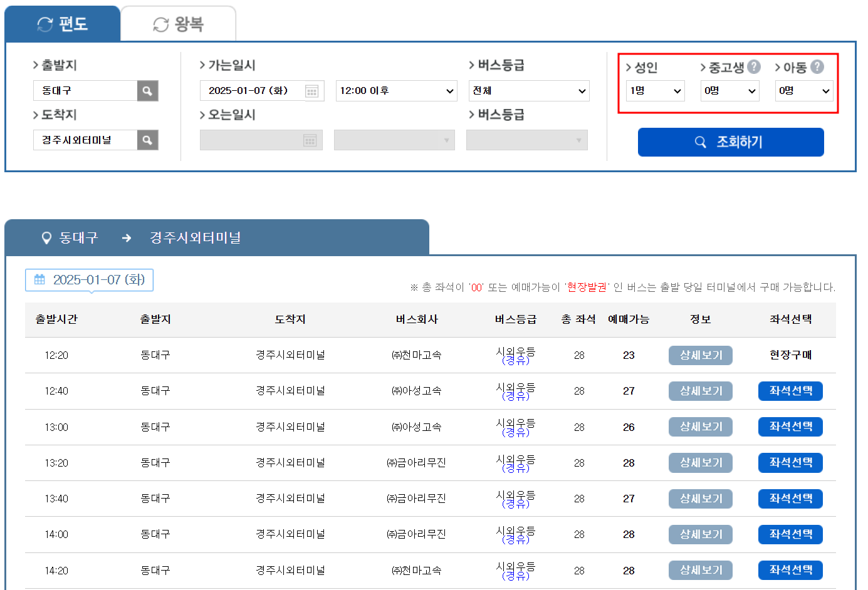868x590 pixels.
Task: Click 상세보기 for the 14:00 bus
Action: (x=701, y=534)
